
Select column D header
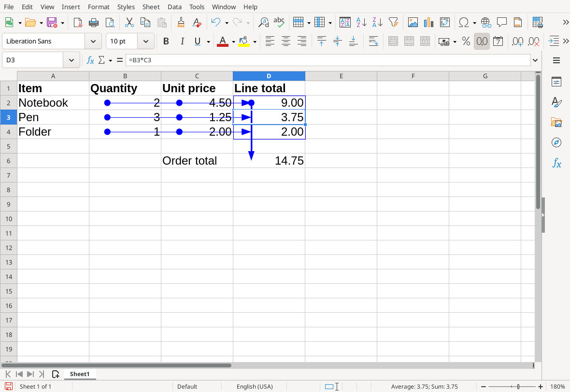(269, 76)
